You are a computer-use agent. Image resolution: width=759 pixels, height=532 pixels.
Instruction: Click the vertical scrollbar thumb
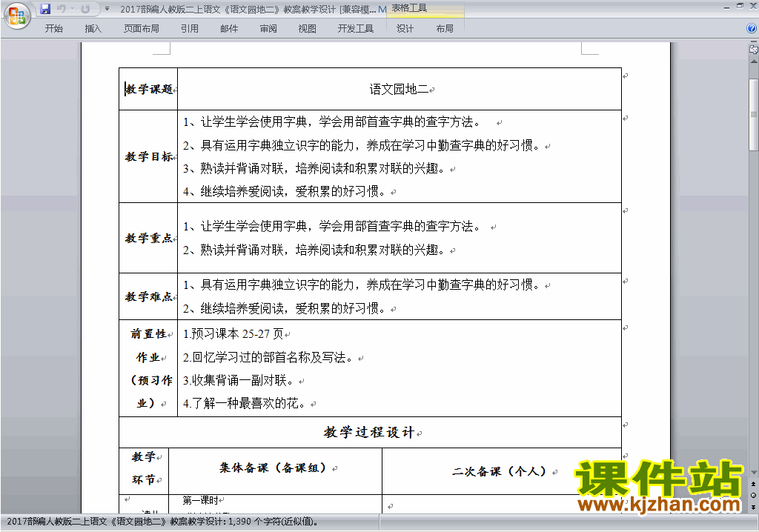coord(754,114)
